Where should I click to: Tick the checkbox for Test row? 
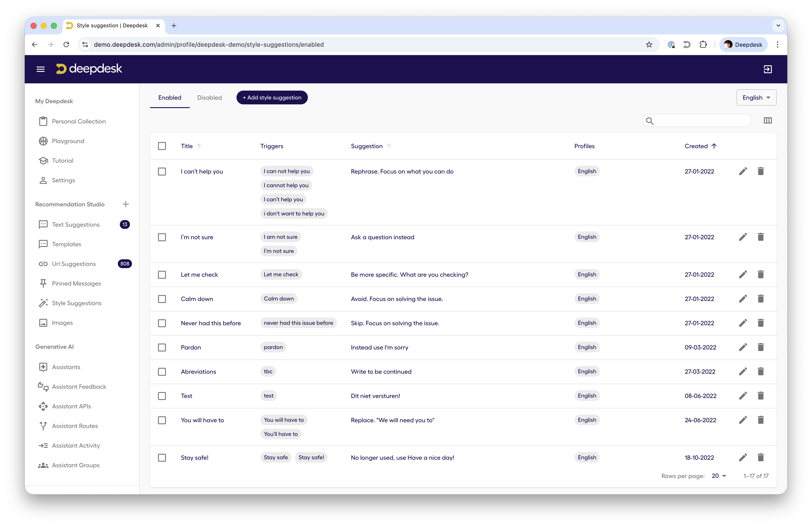[162, 396]
